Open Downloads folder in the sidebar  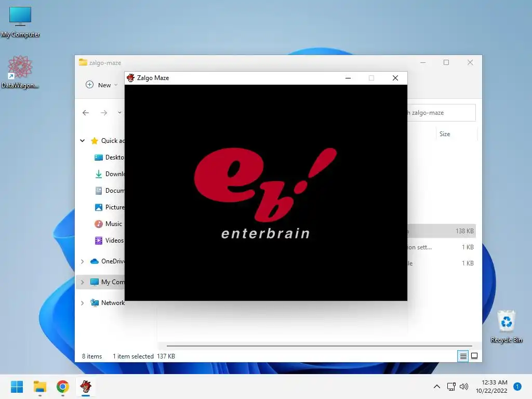point(109,174)
